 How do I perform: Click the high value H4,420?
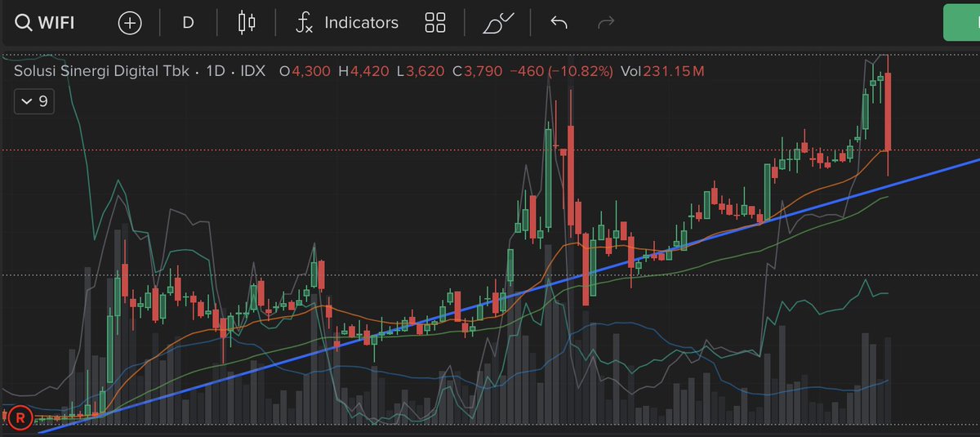pyautogui.click(x=364, y=71)
